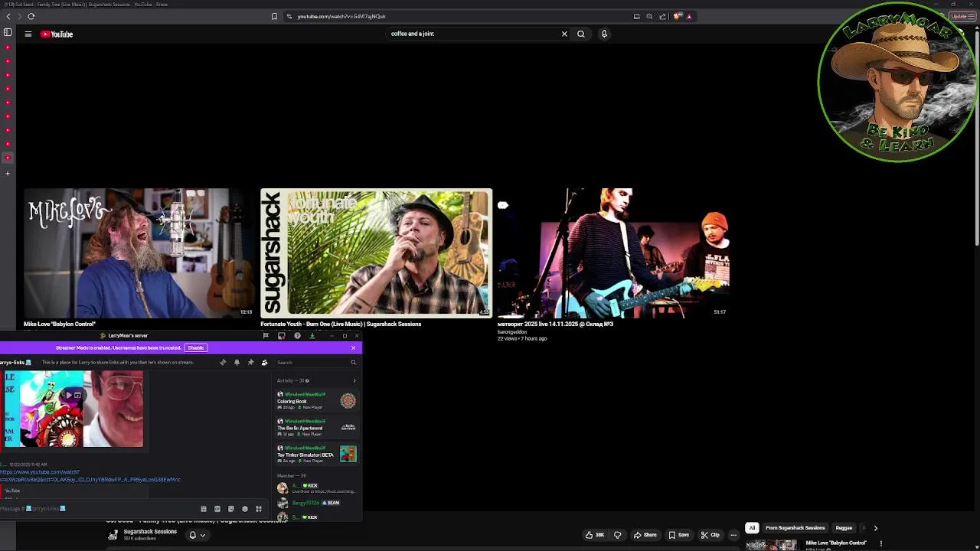
Task: Toggle Discord member list visibility
Action: coord(264,362)
